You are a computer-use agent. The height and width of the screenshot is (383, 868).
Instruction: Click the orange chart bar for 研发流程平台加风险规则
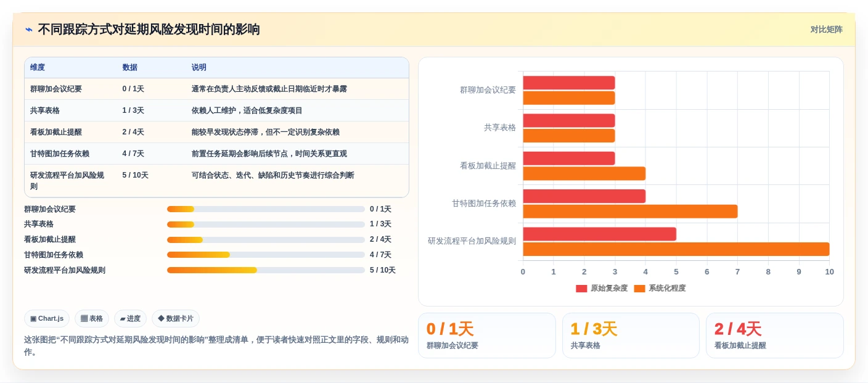coord(676,249)
